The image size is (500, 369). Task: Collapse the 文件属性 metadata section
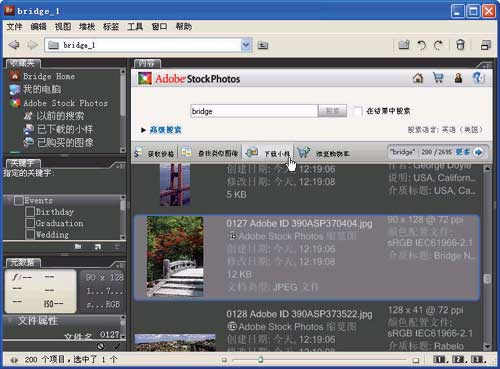11,321
